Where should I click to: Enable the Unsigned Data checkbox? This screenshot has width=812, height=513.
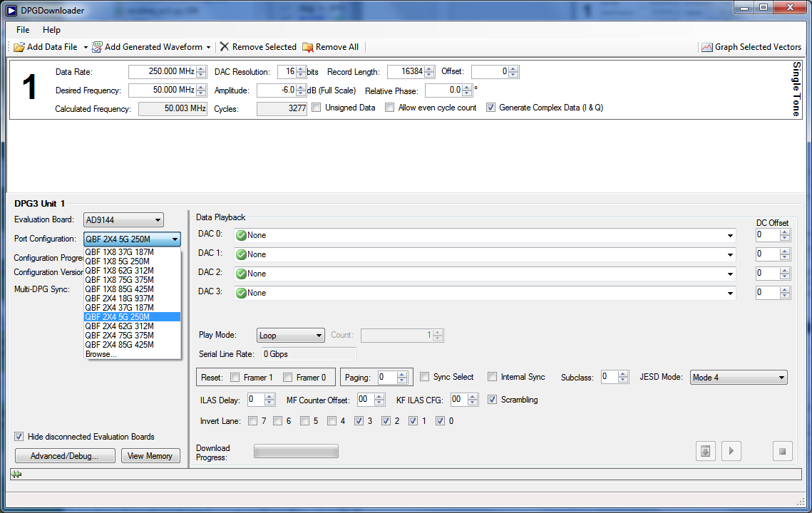click(317, 108)
